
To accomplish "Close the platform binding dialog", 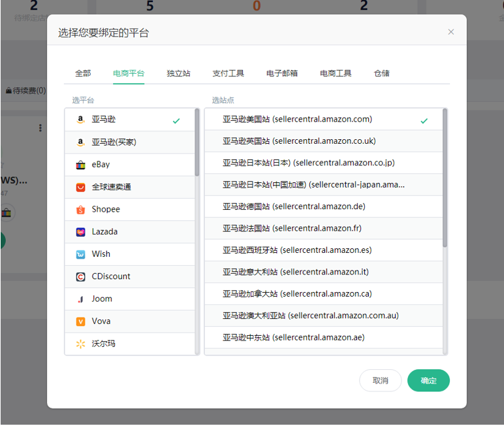I will pyautogui.click(x=451, y=32).
